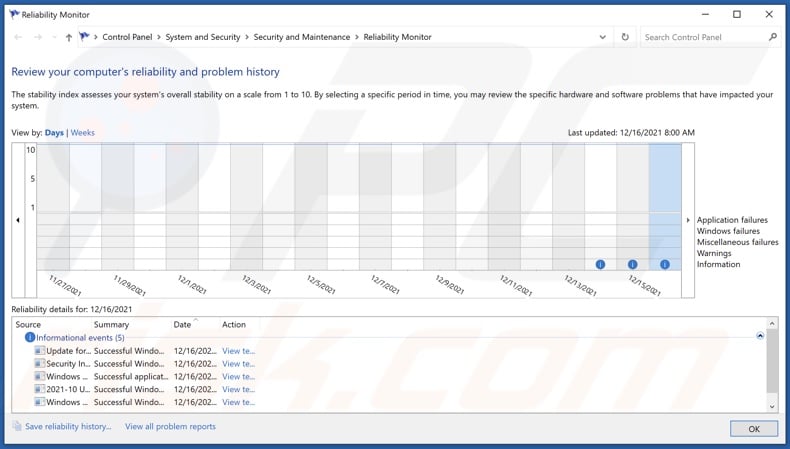Select the Security In... source entry

pyautogui.click(x=69, y=363)
